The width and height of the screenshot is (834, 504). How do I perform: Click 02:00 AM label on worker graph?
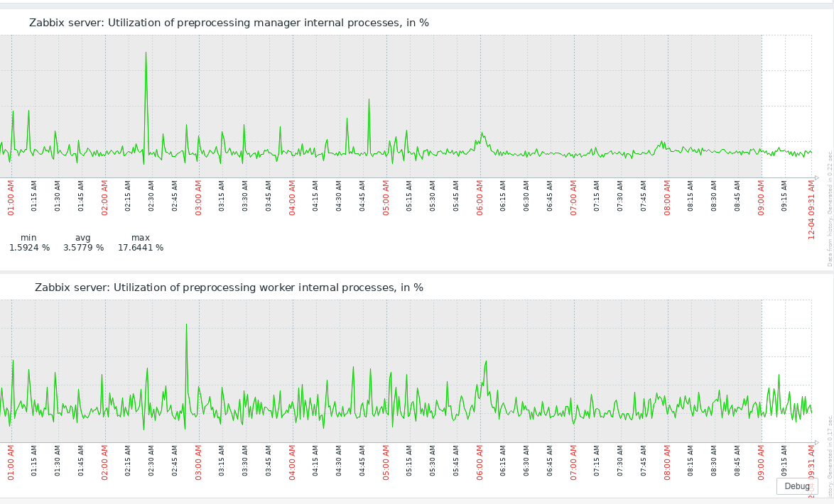pos(104,463)
